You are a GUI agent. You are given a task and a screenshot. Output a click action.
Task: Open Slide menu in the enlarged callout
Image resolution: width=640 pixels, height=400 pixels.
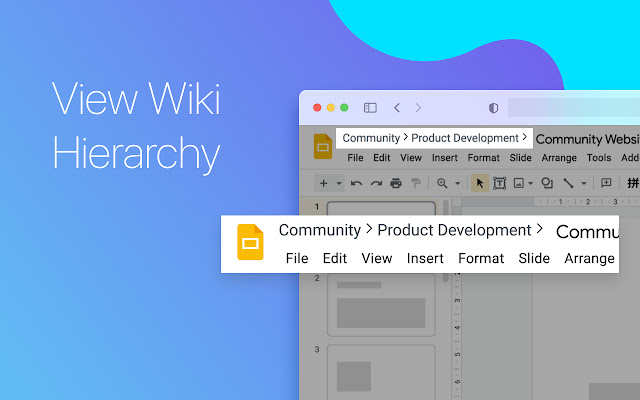pyautogui.click(x=534, y=258)
